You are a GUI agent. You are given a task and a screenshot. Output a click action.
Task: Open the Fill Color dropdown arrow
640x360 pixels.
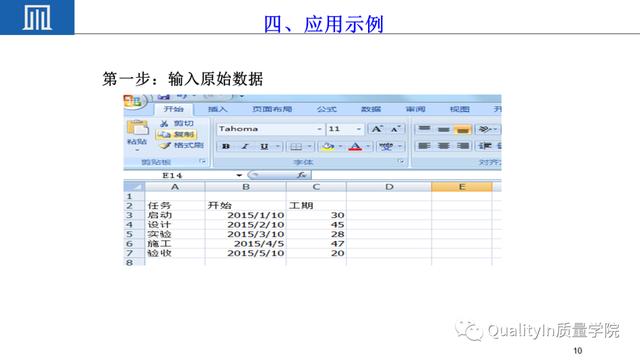tap(340, 146)
